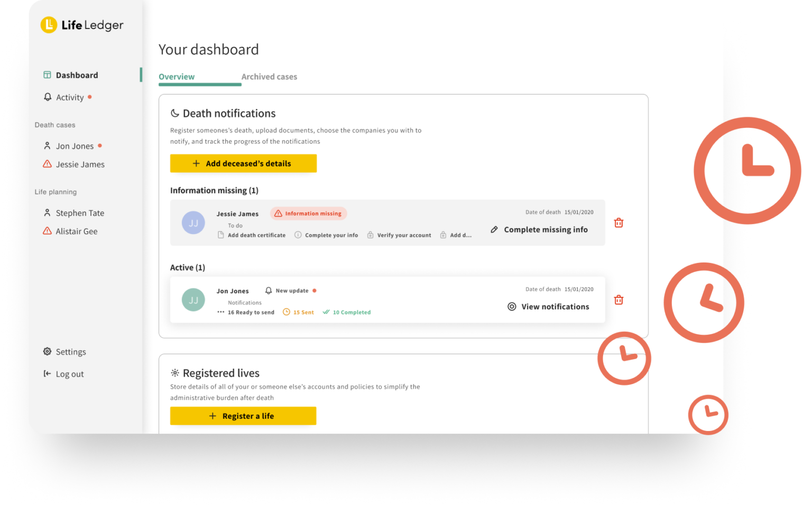812x506 pixels.
Task: Click the Information missing badge for Jessie James
Action: [308, 213]
